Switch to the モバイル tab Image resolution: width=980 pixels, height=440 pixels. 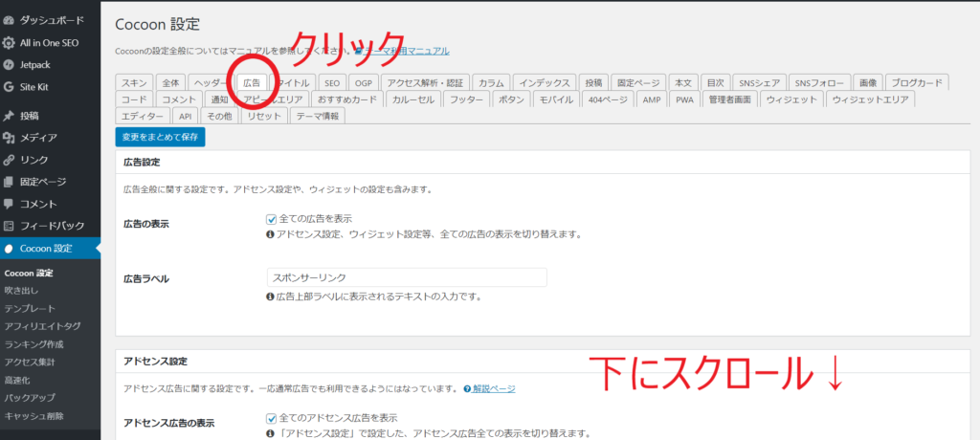pos(556,100)
